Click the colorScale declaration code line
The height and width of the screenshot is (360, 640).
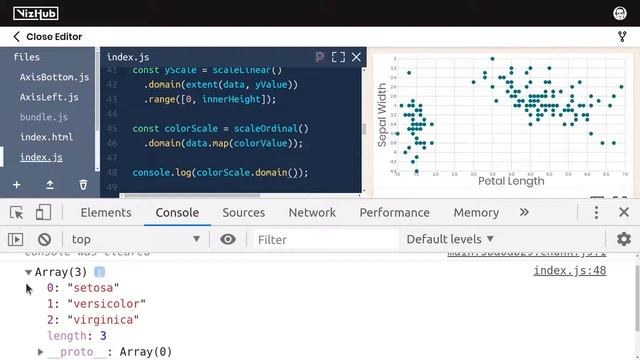click(220, 129)
